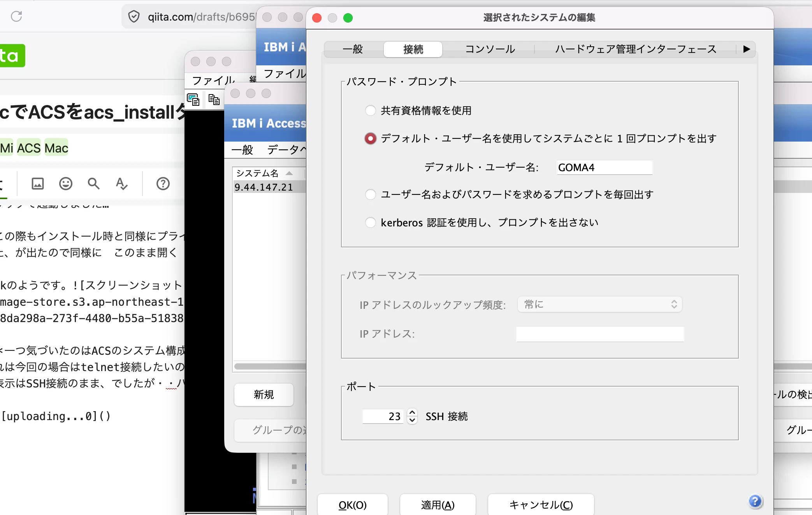812x515 pixels.
Task: Open search in Qiita editor toolbar
Action: pos(93,183)
